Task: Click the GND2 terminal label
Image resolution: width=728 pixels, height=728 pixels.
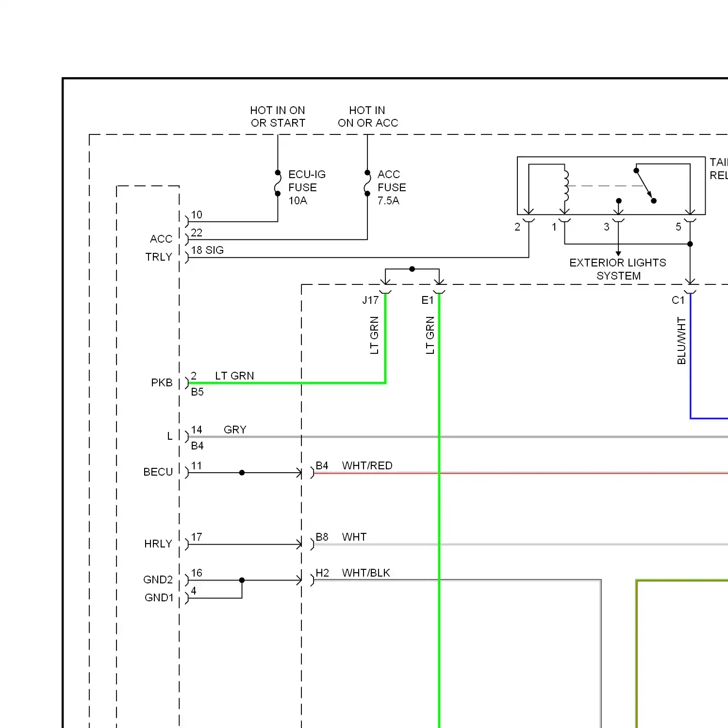Action: (158, 579)
